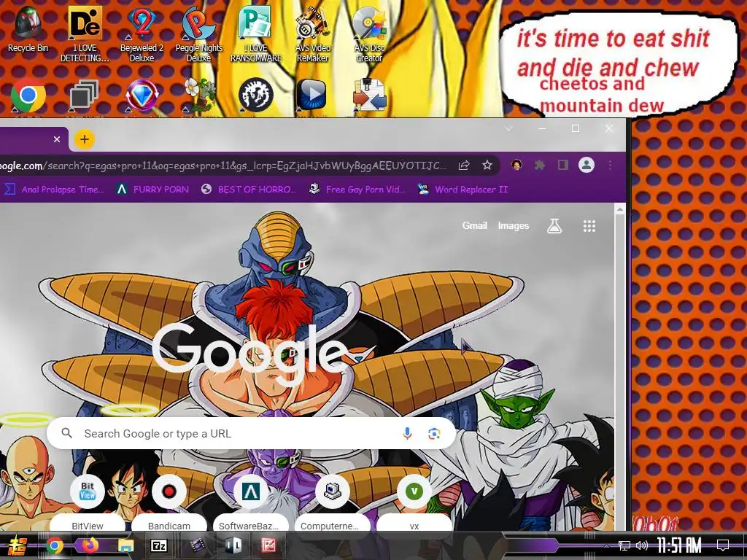Screen dimensions: 747x560
Task: Expand the hidden system tray icons
Action: point(606,545)
